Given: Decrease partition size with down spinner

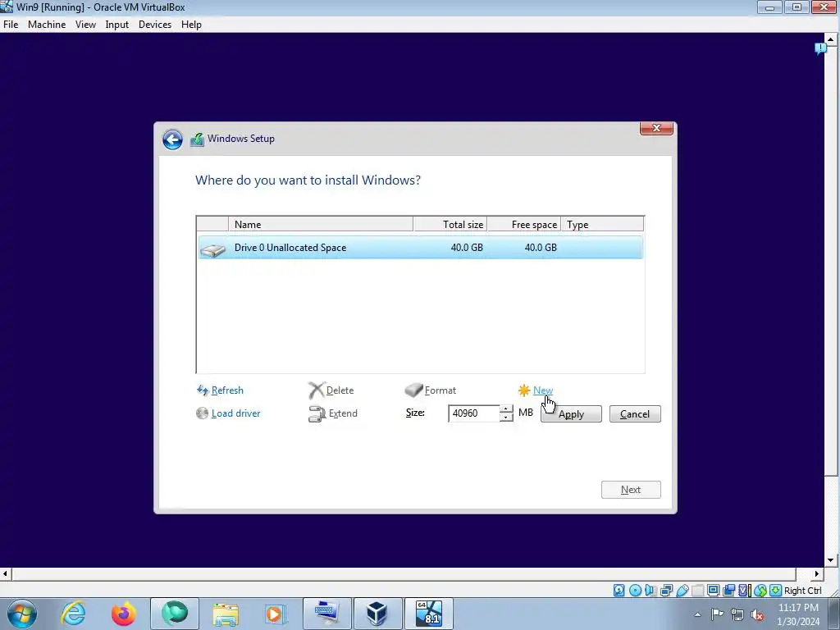Looking at the screenshot, I should tap(505, 418).
